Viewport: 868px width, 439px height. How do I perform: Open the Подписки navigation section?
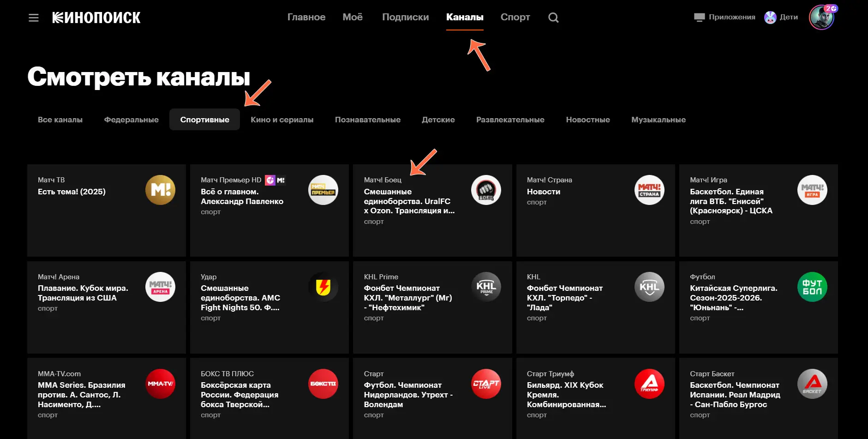point(405,18)
